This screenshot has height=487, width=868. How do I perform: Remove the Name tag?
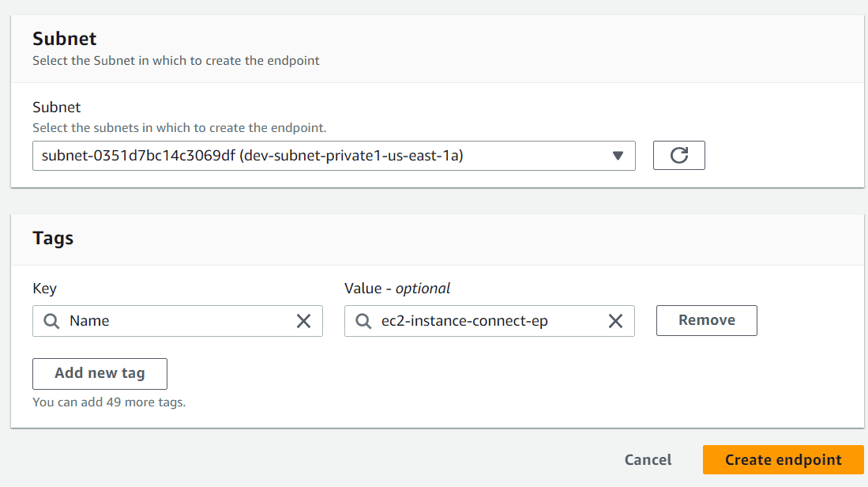(706, 320)
